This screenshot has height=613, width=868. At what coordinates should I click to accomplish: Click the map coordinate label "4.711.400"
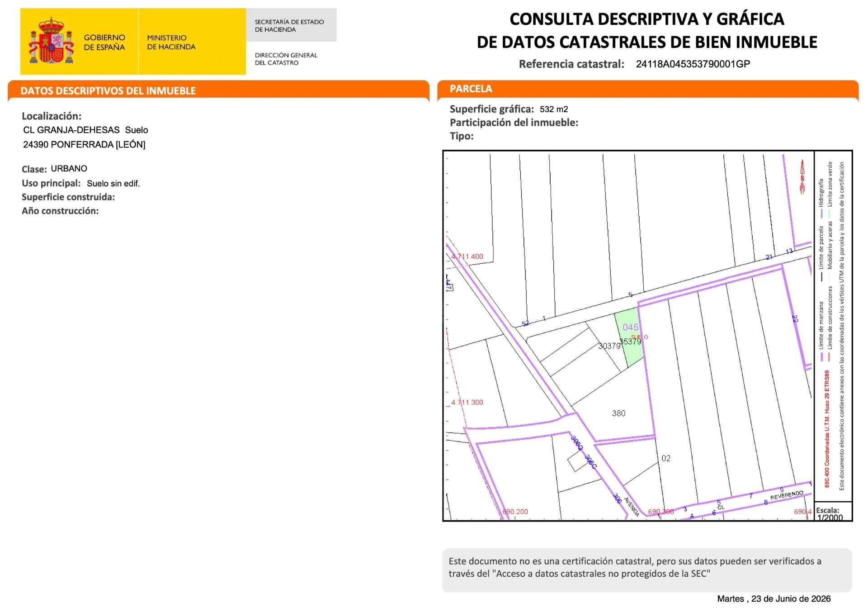[x=467, y=257]
